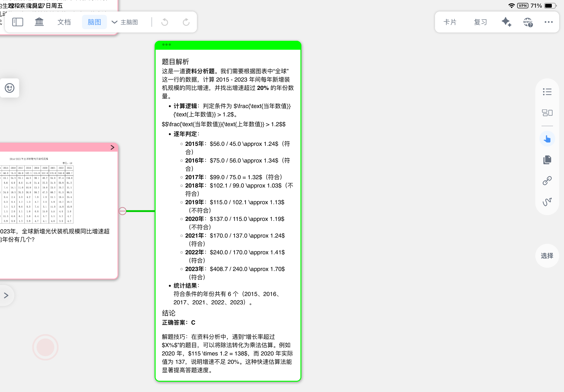564x392 pixels.
Task: Collapse the green node branch
Action: 123,211
